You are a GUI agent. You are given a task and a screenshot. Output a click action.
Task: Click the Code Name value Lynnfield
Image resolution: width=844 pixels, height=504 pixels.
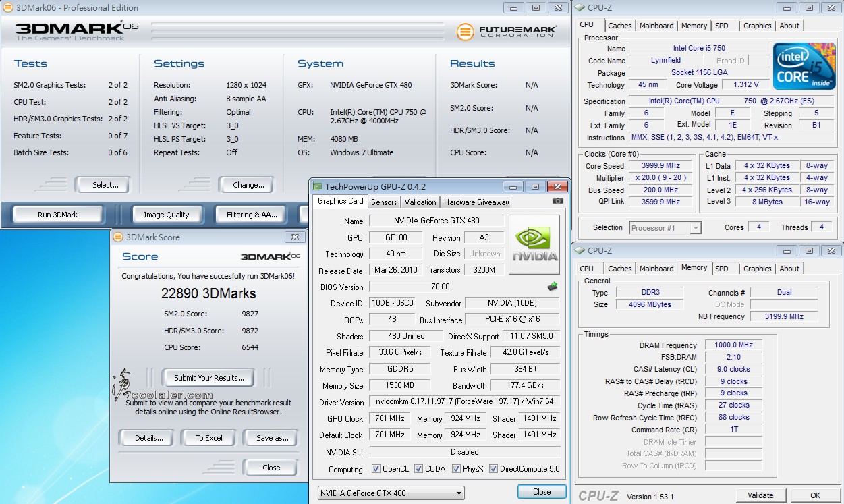coord(666,61)
